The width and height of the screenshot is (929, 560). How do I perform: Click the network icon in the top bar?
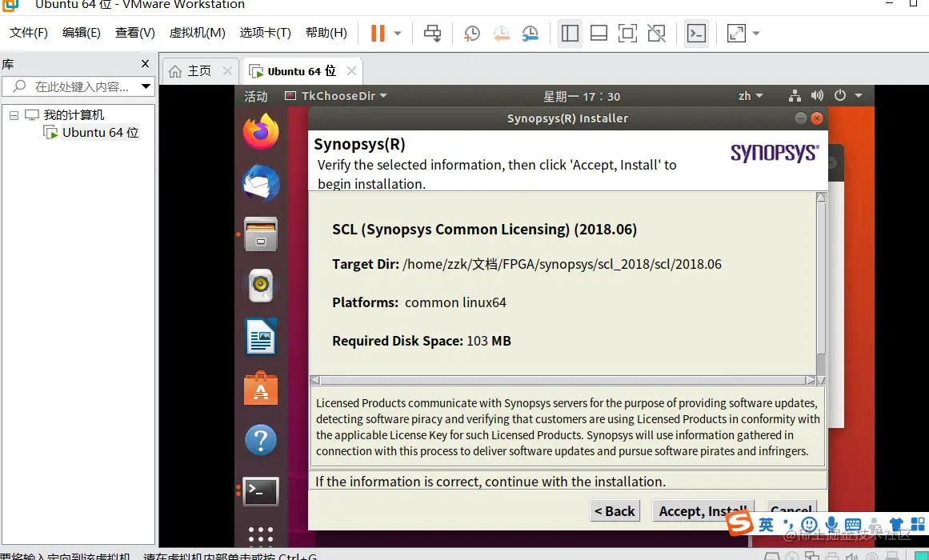[x=795, y=95]
